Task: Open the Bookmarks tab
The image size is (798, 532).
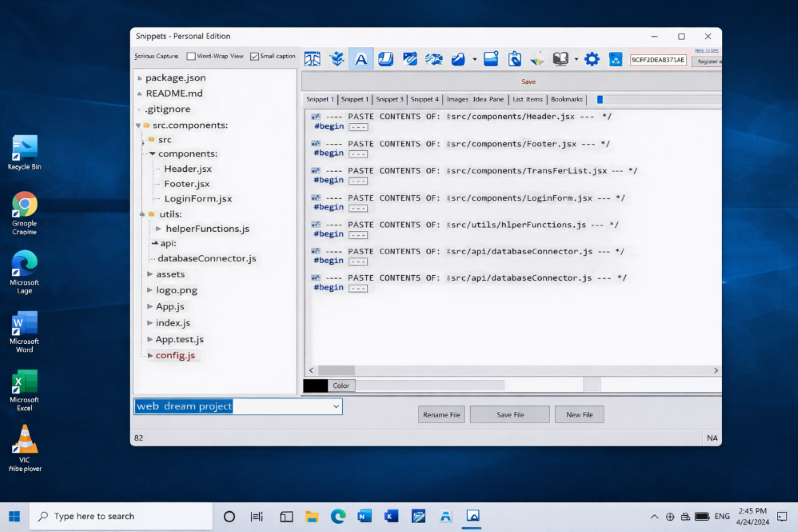Action: coord(567,100)
